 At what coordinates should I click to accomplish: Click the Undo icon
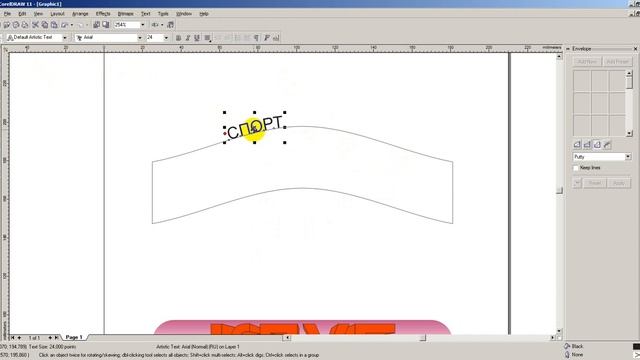64,25
